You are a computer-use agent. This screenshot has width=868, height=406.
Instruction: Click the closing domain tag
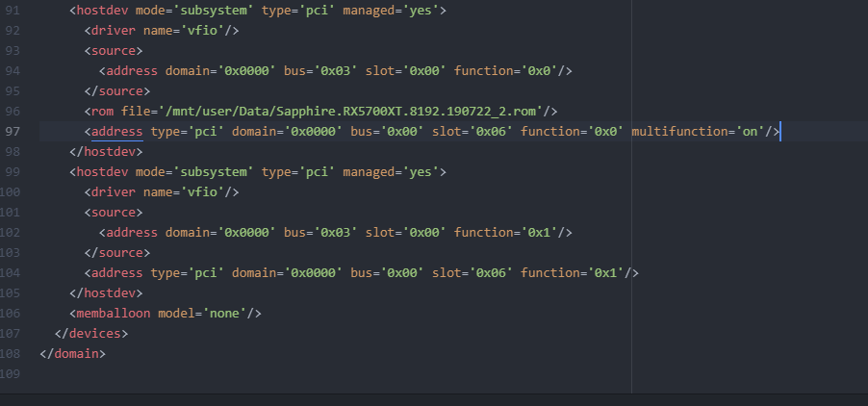tap(72, 353)
